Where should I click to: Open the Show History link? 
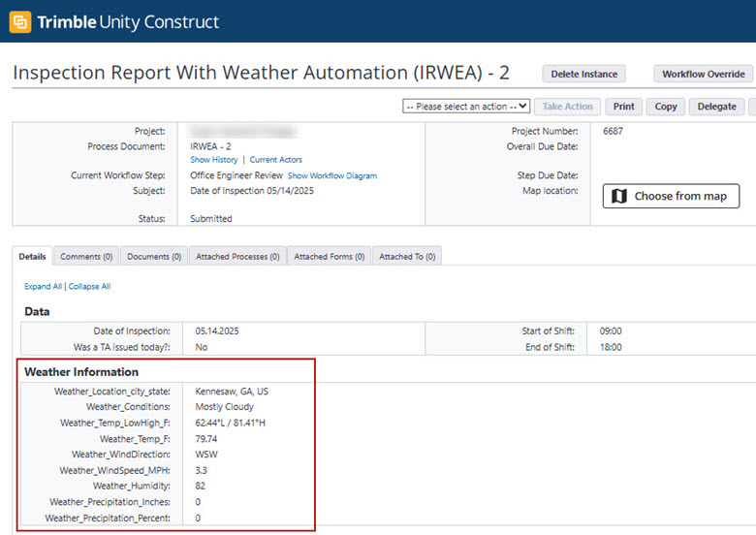coord(213,160)
